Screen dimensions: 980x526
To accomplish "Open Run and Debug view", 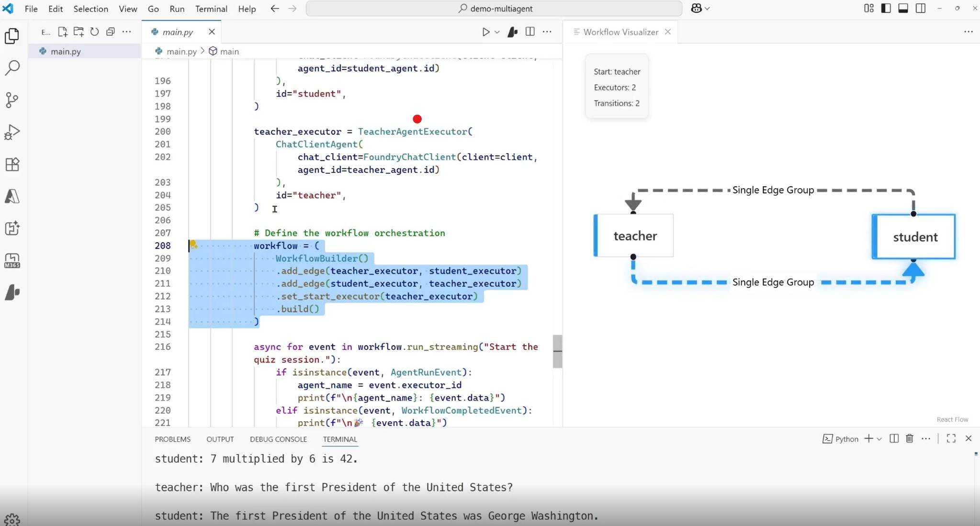I will click(12, 132).
